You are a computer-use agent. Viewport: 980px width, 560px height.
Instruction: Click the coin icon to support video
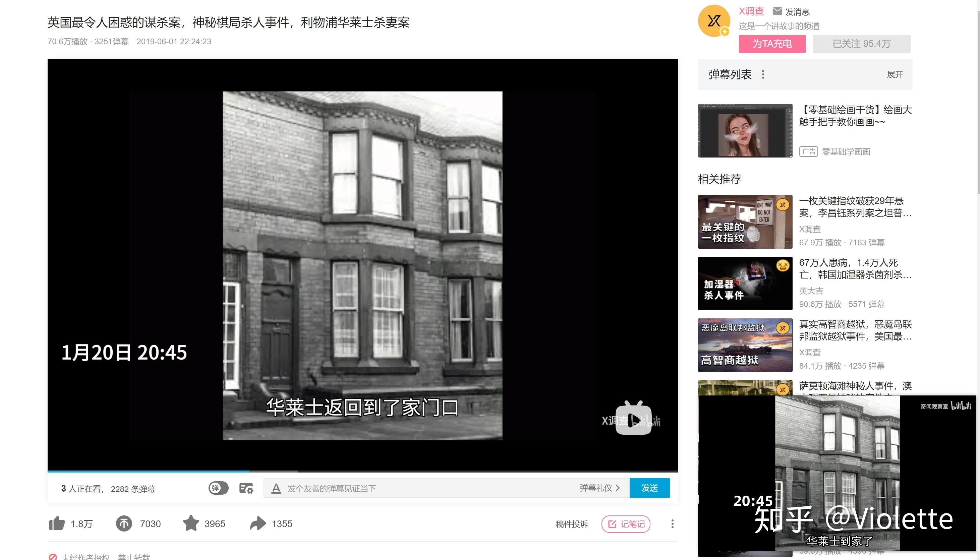pos(124,523)
